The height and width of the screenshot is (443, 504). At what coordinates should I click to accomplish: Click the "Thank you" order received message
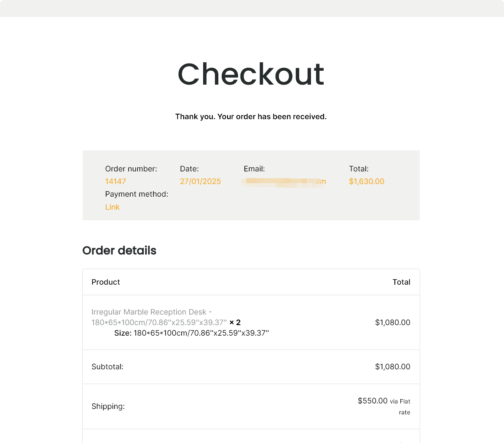click(x=251, y=117)
